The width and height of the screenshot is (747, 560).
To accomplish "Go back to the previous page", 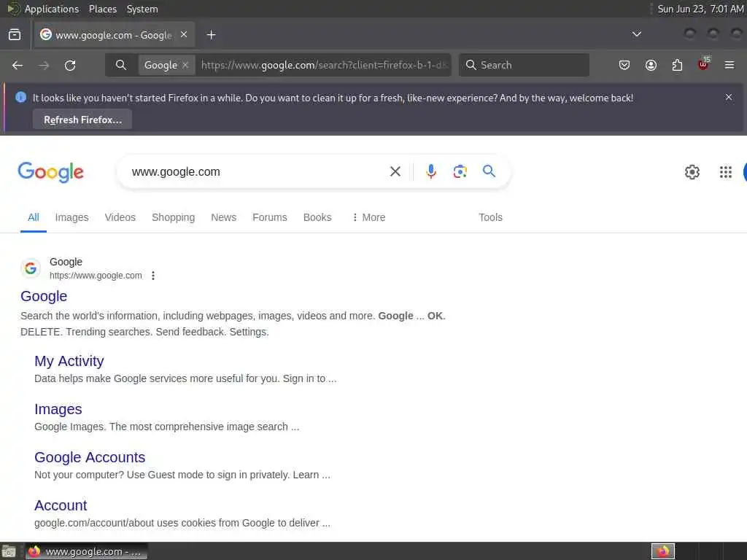I will click(x=18, y=65).
